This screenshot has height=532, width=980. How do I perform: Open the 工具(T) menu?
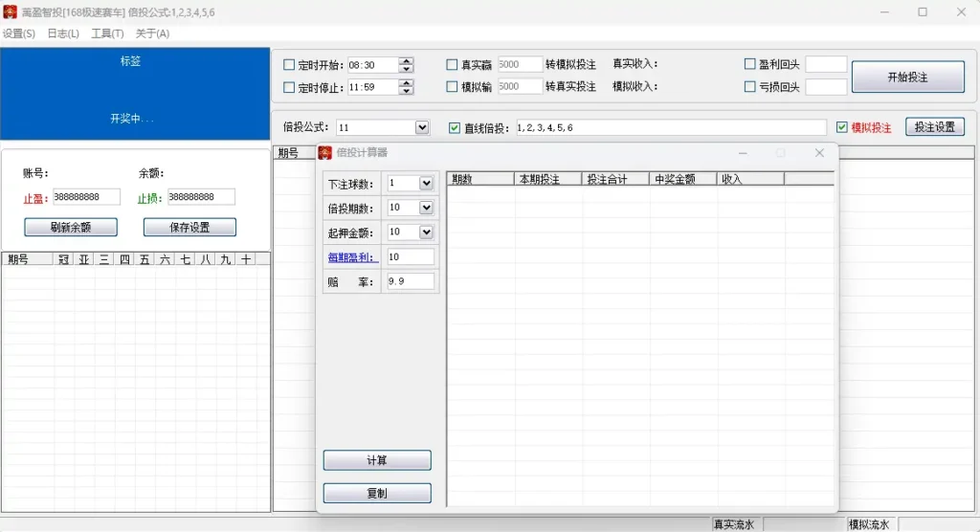pyautogui.click(x=107, y=33)
